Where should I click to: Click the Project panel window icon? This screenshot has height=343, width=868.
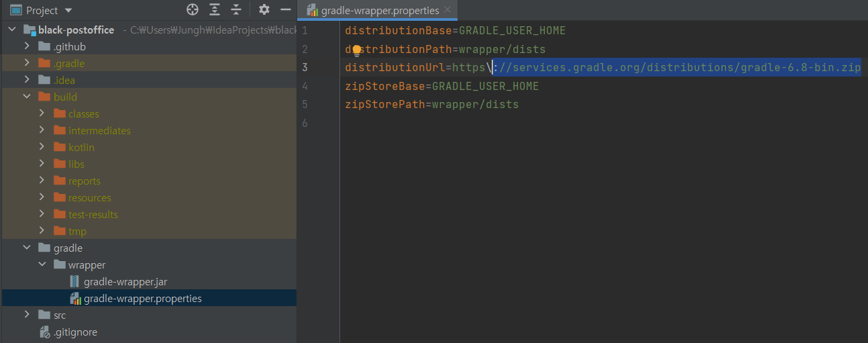click(15, 10)
